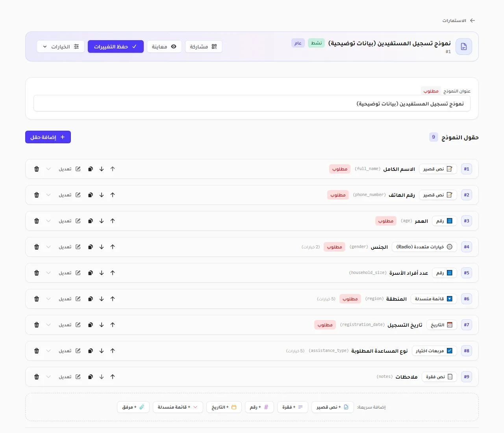Screen dimensions: 504x433
Task: Edit the الاسم الكامل field
Action: pyautogui.click(x=70, y=169)
